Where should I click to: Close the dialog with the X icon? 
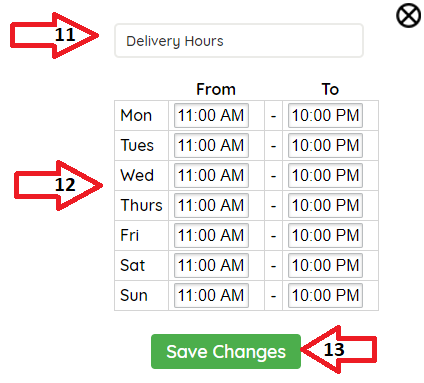[x=408, y=15]
